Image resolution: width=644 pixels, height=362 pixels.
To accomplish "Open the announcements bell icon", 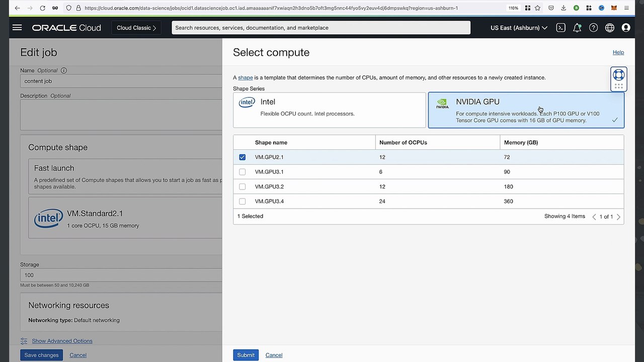I will 577,28.
